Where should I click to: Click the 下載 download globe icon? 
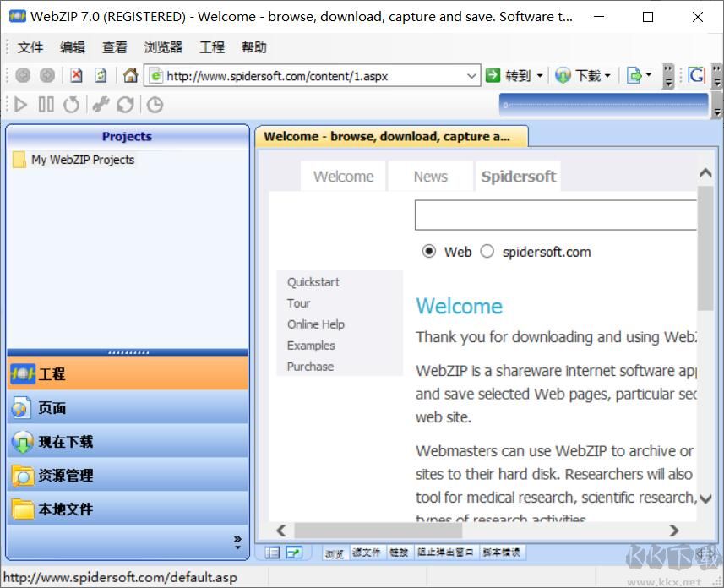(563, 75)
